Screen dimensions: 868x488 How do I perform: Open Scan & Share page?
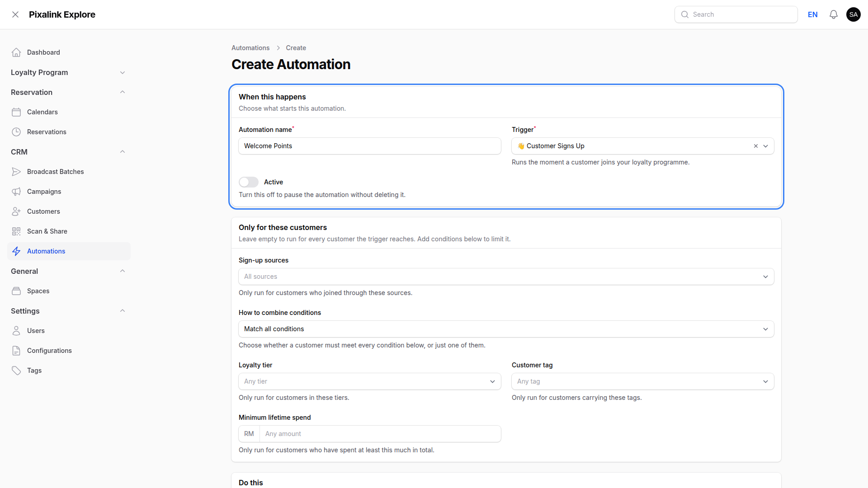pos(69,231)
